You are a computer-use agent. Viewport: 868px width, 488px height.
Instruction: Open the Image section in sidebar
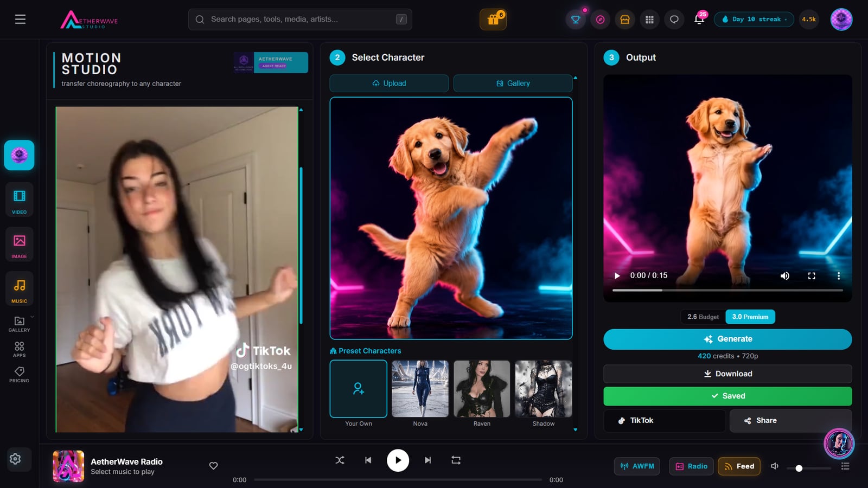pos(20,245)
